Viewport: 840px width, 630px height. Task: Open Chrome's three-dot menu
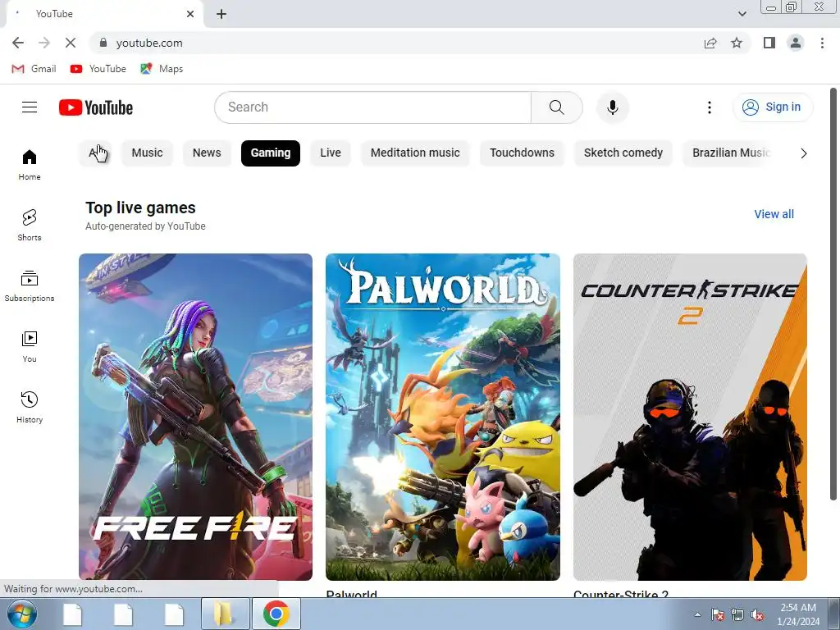822,43
